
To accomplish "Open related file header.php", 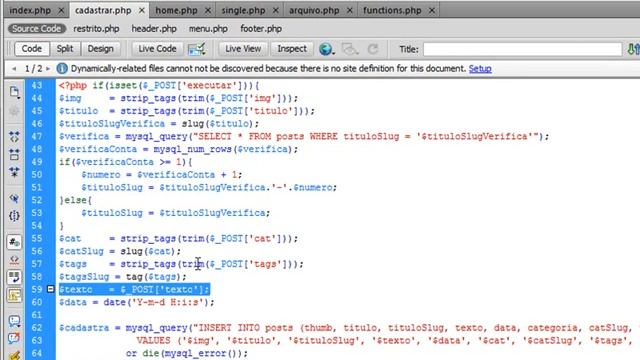I will click(154, 29).
